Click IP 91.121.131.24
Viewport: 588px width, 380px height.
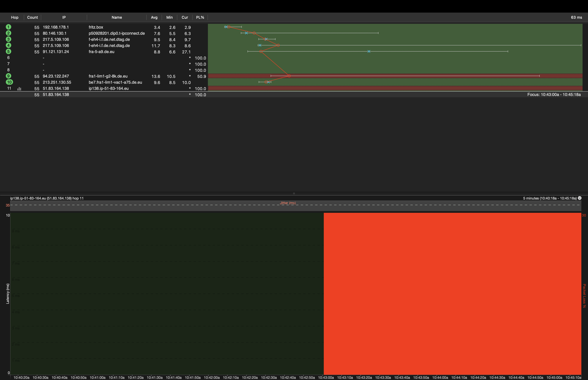tap(56, 52)
